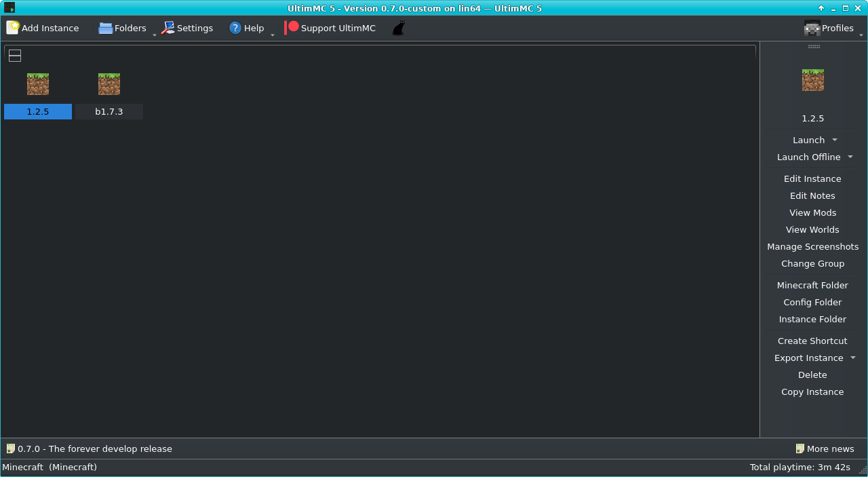Image resolution: width=868 pixels, height=477 pixels.
Task: Delete the selected instance
Action: click(812, 375)
